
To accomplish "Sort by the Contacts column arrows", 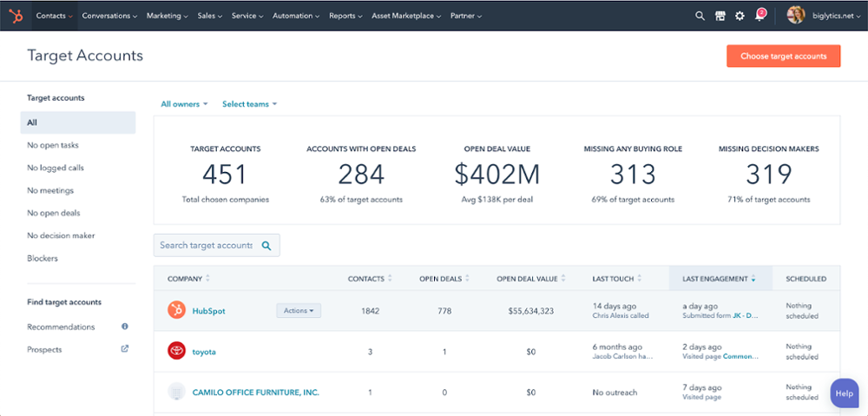I will [x=390, y=279].
